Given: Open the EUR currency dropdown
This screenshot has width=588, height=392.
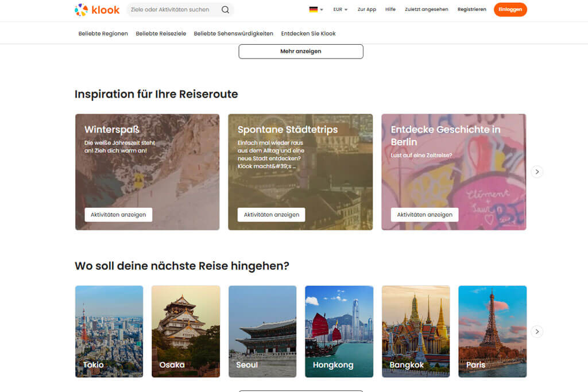Looking at the screenshot, I should click(339, 9).
